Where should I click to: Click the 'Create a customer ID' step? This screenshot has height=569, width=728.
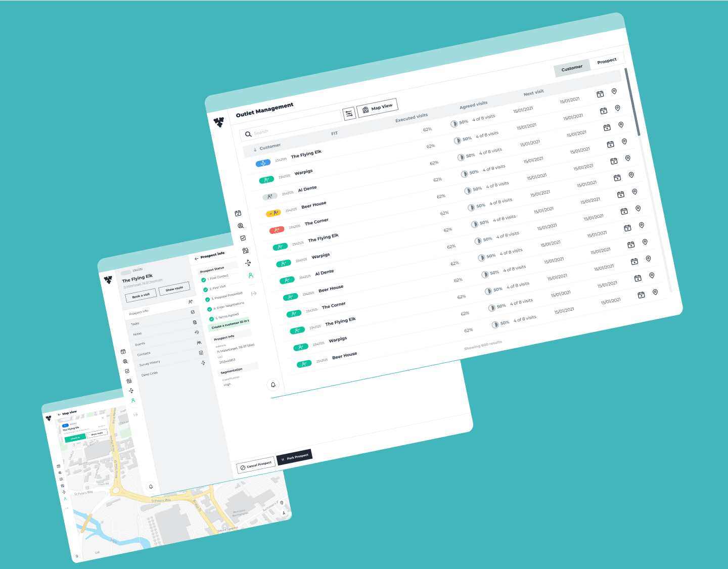click(x=230, y=324)
